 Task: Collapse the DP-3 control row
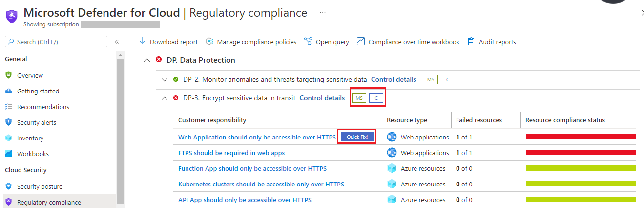[x=165, y=98]
